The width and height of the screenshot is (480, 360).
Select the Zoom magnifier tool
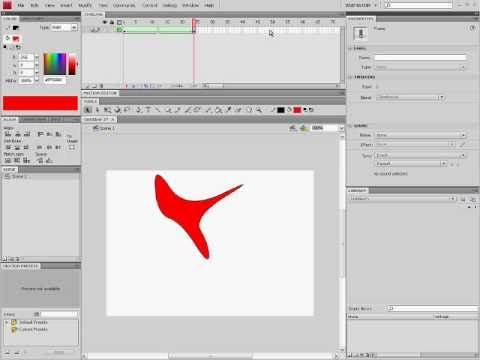click(x=259, y=110)
